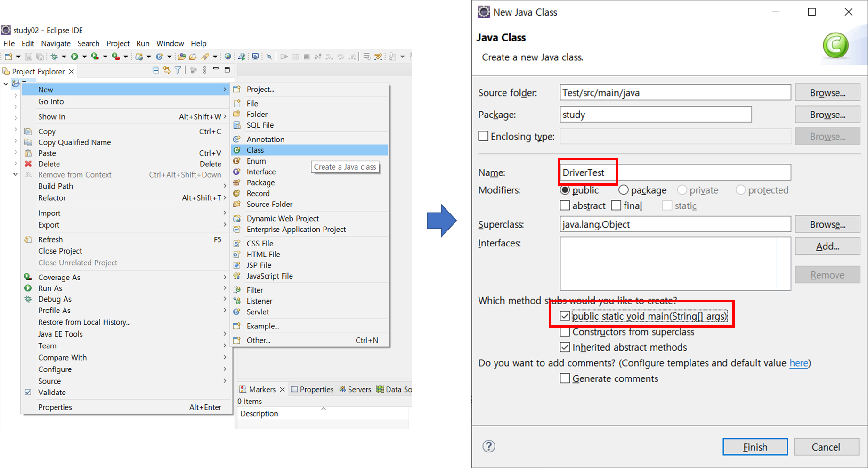
Task: Enable the abstract modifier checkbox
Action: [x=565, y=205]
